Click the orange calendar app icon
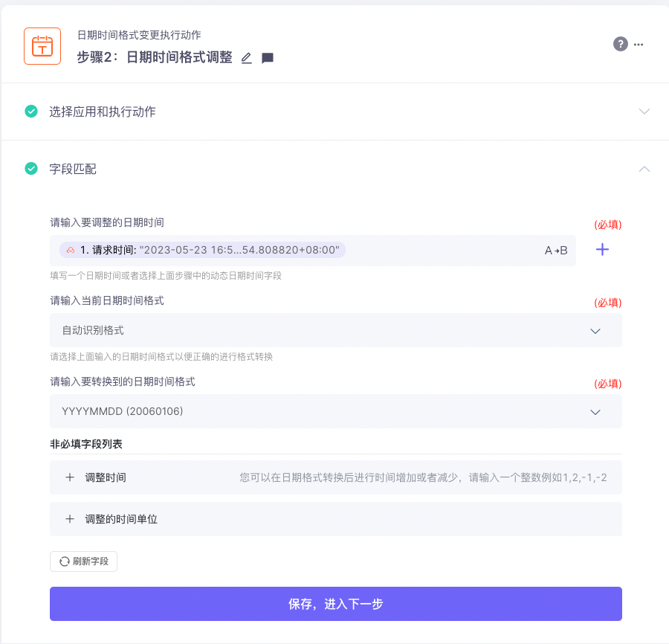 pos(42,46)
